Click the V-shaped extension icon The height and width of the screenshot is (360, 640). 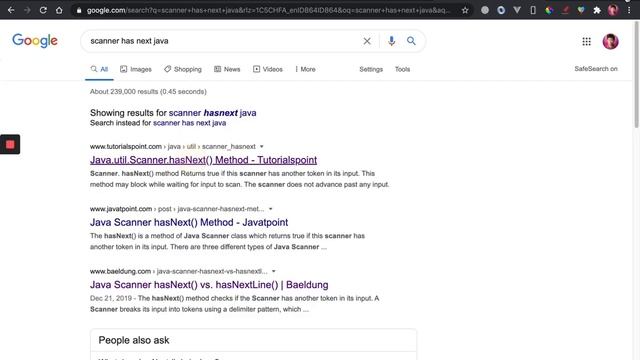(x=517, y=10)
